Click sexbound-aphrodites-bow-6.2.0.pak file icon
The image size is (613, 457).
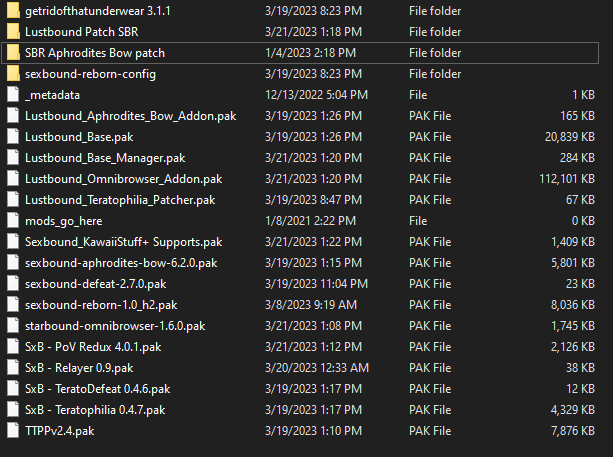(x=13, y=263)
